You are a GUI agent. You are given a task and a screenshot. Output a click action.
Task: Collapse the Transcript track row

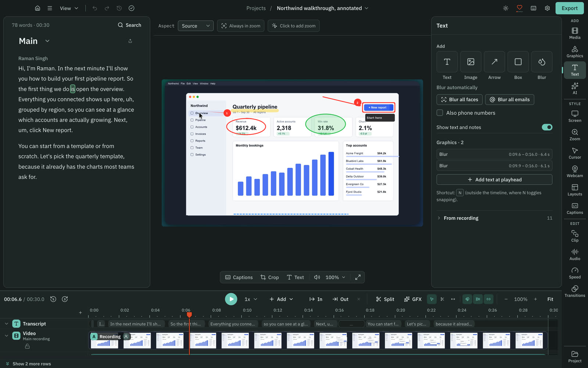point(6,324)
